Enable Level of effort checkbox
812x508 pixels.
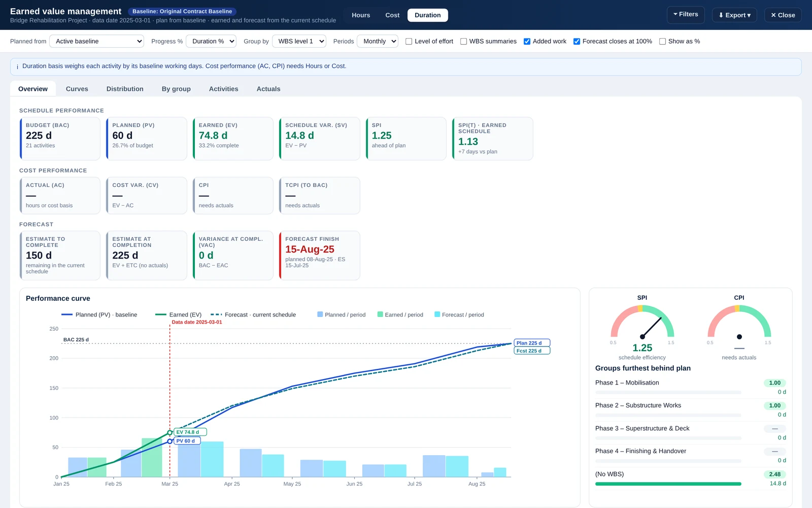coord(409,42)
